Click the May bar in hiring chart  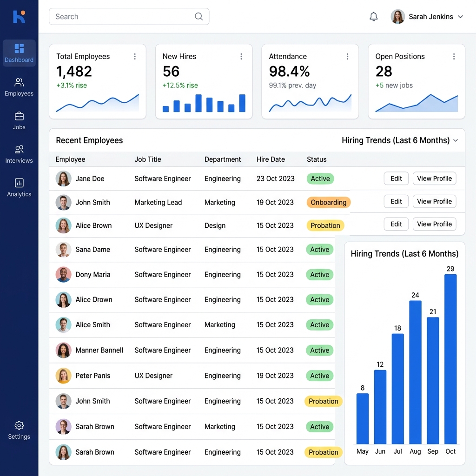click(x=363, y=419)
